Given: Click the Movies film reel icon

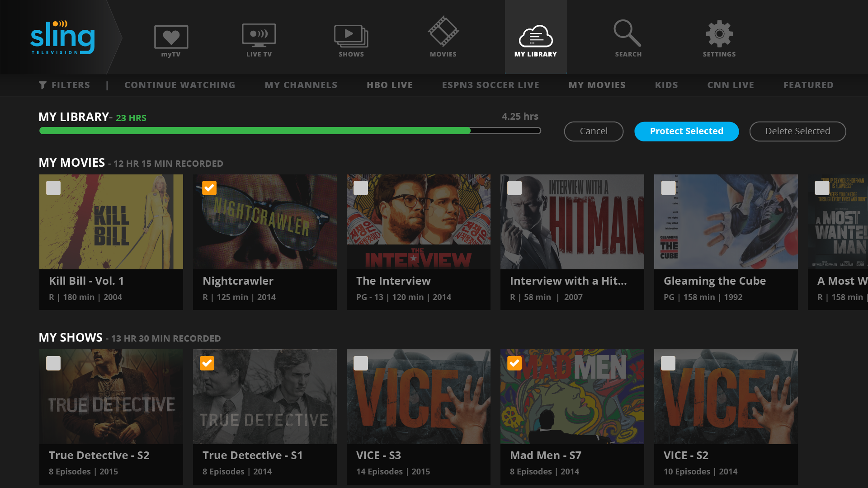Looking at the screenshot, I should [x=443, y=34].
